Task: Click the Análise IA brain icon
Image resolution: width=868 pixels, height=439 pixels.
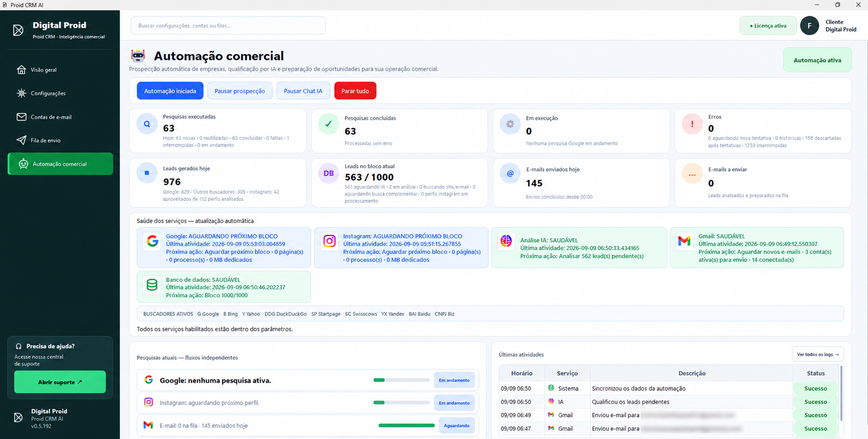Action: click(x=506, y=241)
